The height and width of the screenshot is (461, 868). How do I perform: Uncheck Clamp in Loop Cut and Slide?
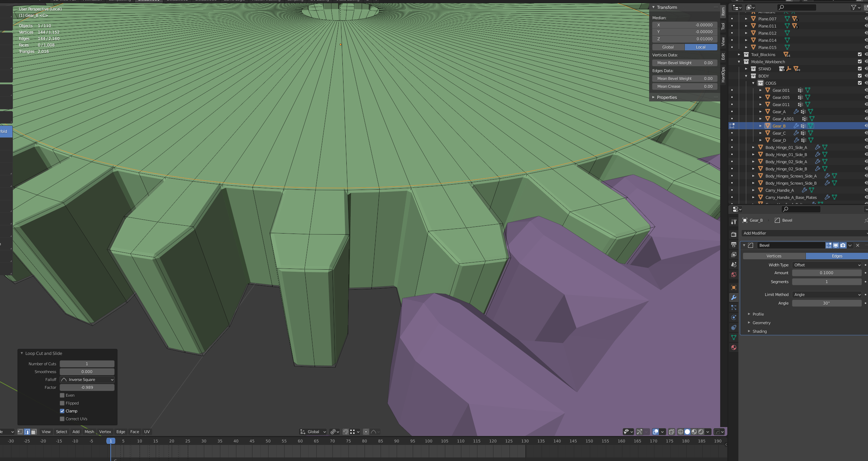tap(62, 411)
